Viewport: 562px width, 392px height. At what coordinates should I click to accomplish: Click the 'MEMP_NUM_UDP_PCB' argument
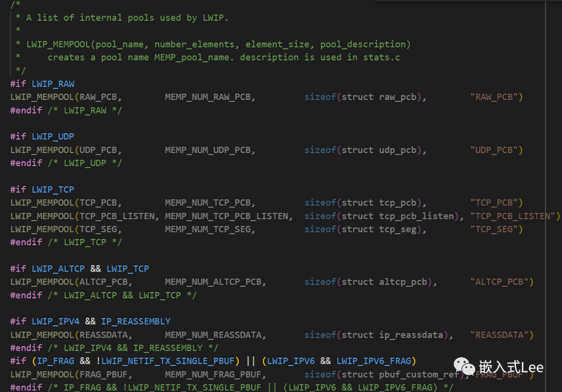(x=208, y=150)
